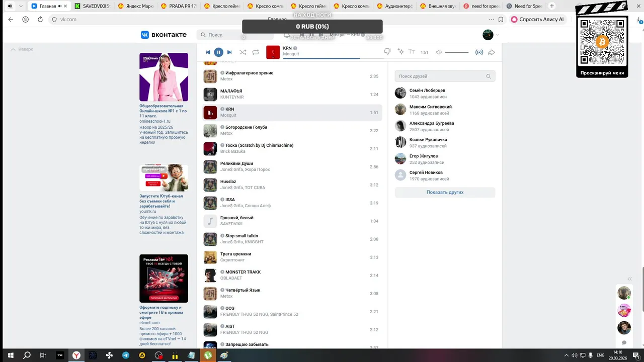This screenshot has height=362, width=644.
Task: Focus the Поиск search field
Action: click(235, 35)
